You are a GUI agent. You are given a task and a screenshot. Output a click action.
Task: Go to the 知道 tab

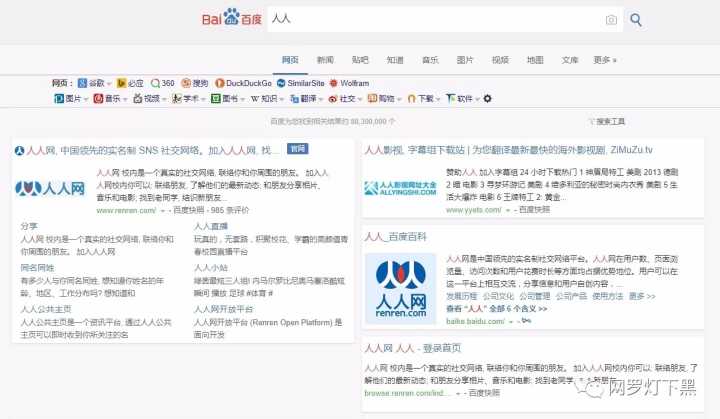coord(395,60)
